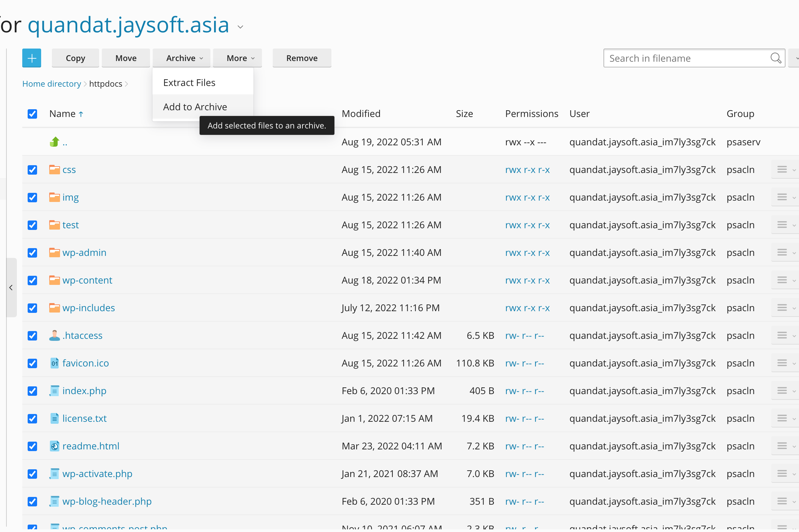The width and height of the screenshot is (799, 532).
Task: Click the readme.html web file icon
Action: (54, 446)
